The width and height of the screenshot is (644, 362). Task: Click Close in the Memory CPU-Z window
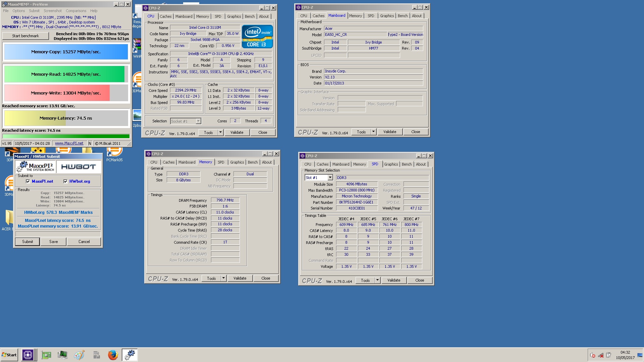click(266, 279)
